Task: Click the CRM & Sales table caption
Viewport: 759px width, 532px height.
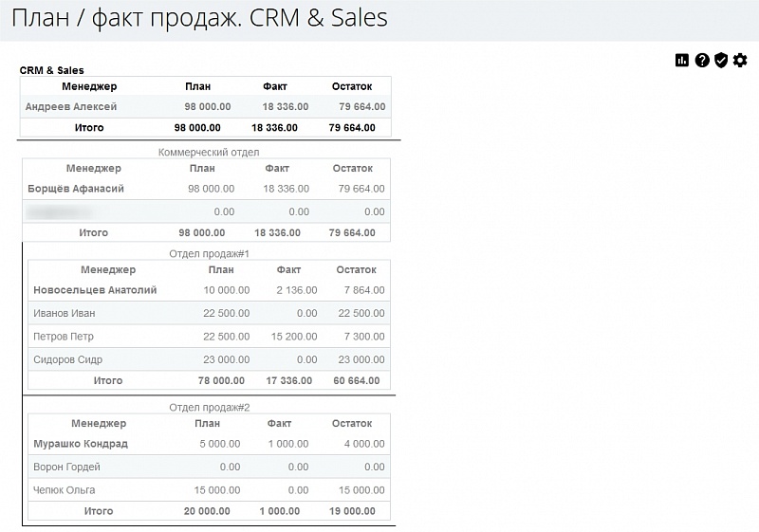Action: pos(52,70)
